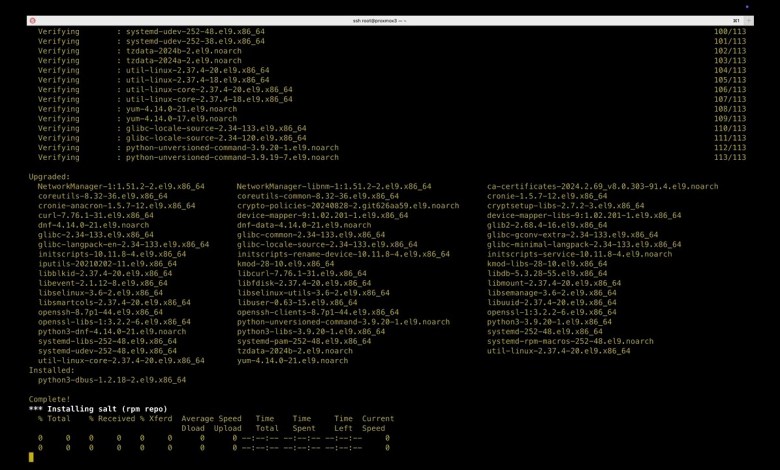Select 'systemd-udev-252-38.el9.x86_64' Verifying entry
Image resolution: width=780 pixels, height=470 pixels.
pyautogui.click(x=195, y=41)
